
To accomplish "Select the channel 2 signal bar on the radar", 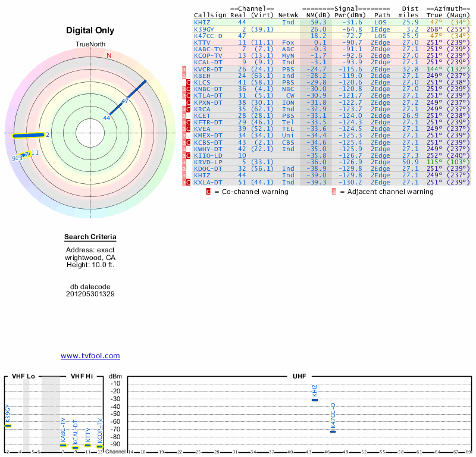I will [29, 135].
